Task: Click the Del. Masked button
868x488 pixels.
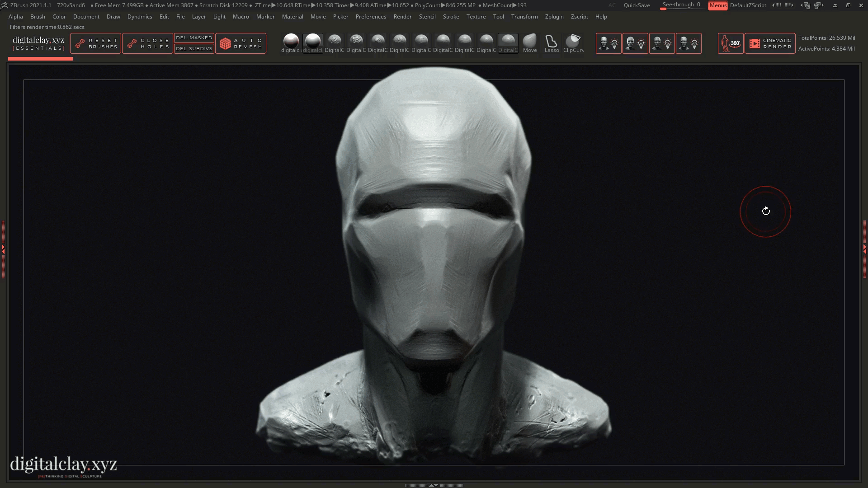Action: coord(194,38)
